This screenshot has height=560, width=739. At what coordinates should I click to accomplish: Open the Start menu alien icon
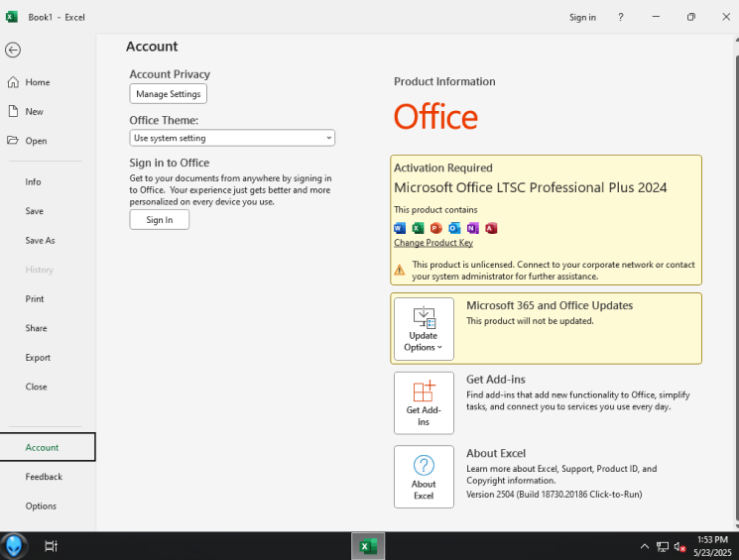(14, 546)
